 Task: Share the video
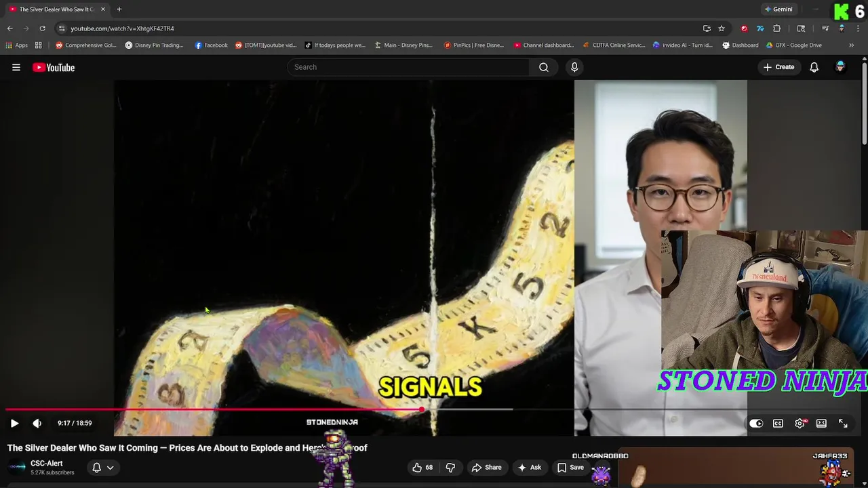point(486,467)
